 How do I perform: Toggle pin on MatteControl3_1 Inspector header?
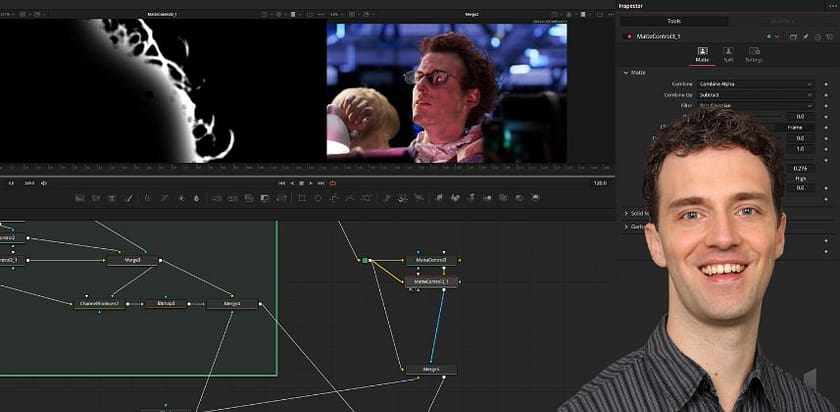(x=806, y=36)
